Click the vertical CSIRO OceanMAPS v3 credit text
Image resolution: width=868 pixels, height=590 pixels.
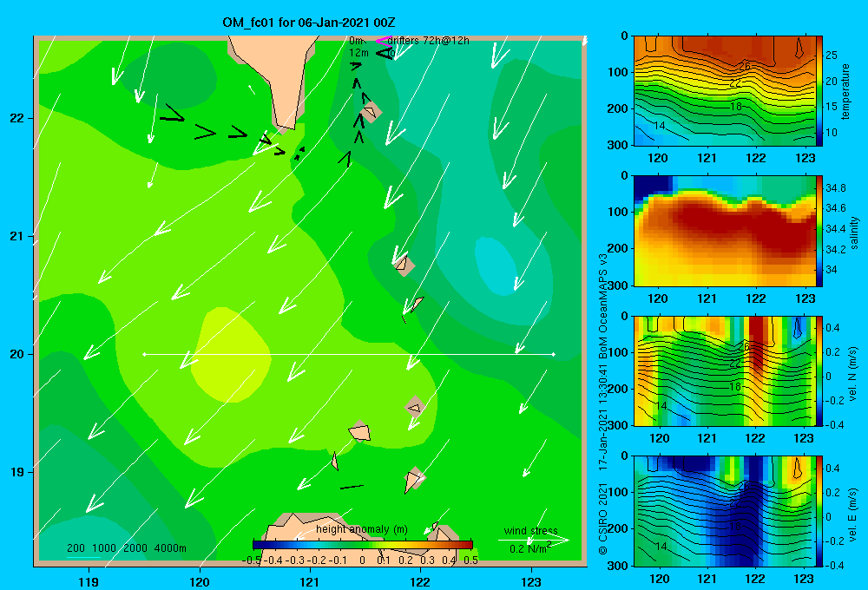point(603,404)
